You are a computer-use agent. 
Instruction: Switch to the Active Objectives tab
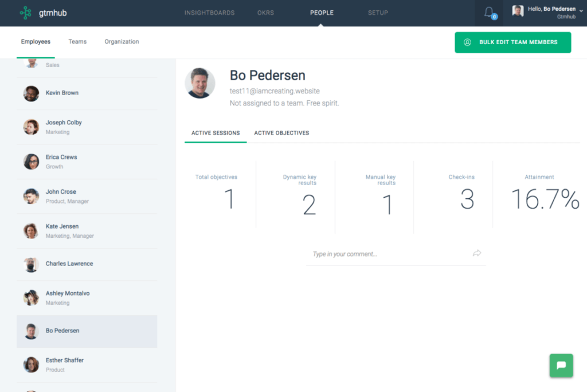(280, 132)
